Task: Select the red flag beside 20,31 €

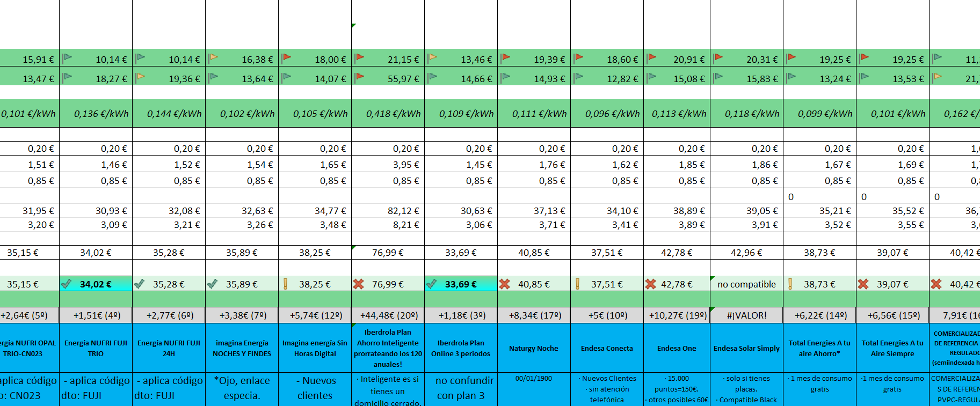Action: pyautogui.click(x=718, y=57)
